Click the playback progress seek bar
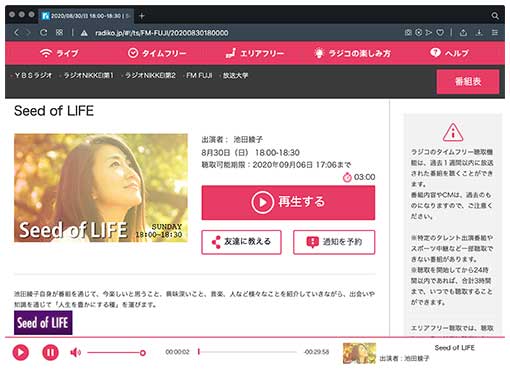Viewport: 510px width, 372px height. (247, 352)
